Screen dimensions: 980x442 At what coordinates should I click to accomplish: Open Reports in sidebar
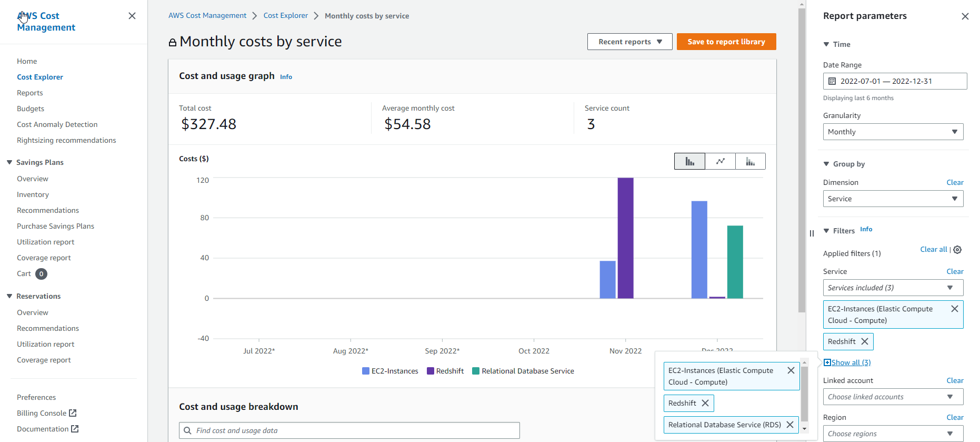[30, 93]
